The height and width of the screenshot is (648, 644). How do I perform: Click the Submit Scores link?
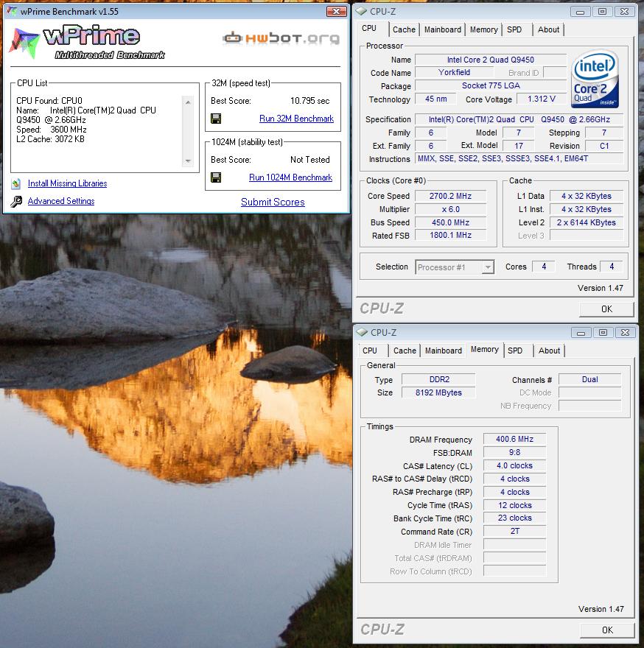[x=273, y=202]
